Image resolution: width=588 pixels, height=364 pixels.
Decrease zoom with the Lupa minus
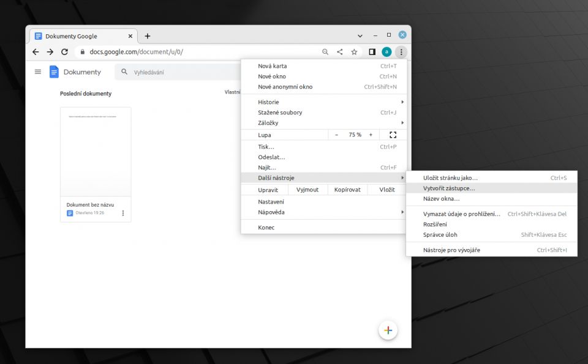336,135
